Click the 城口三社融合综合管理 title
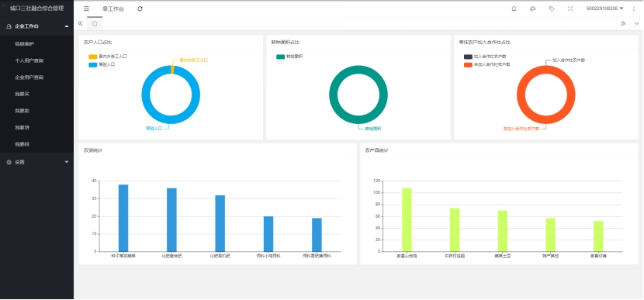The width and height of the screenshot is (644, 300). coord(37,9)
